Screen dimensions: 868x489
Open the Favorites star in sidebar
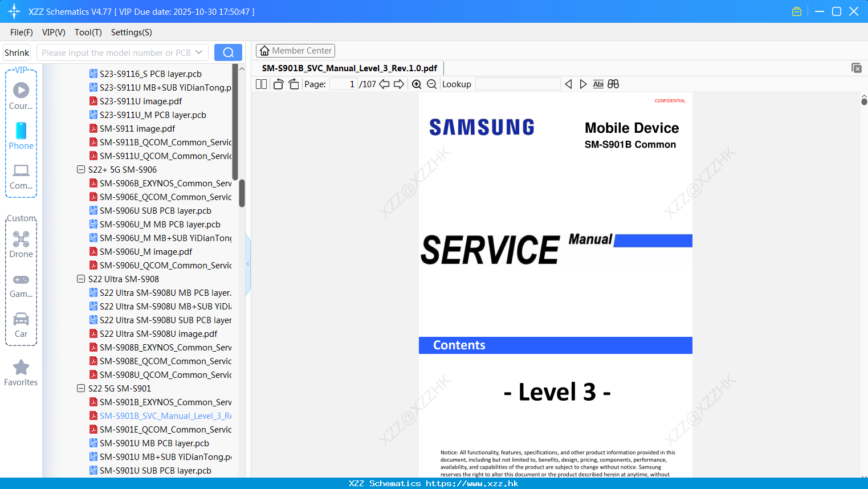coord(21,373)
